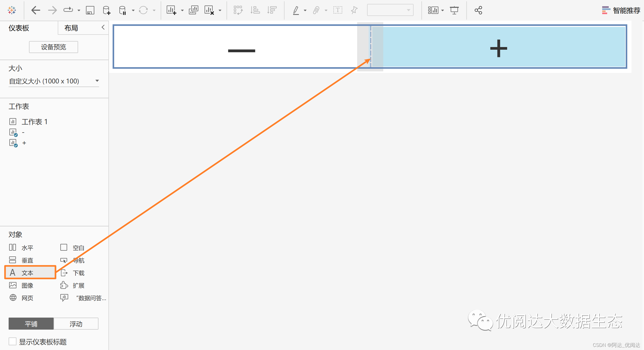Open the custom size 1000 x 100 dropdown
Image resolution: width=644 pixels, height=350 pixels.
[54, 81]
